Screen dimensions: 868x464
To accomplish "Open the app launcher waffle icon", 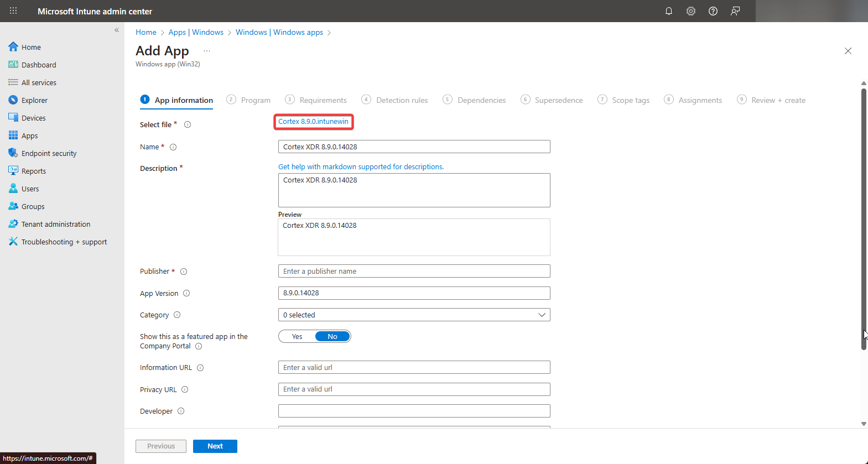I will [13, 11].
